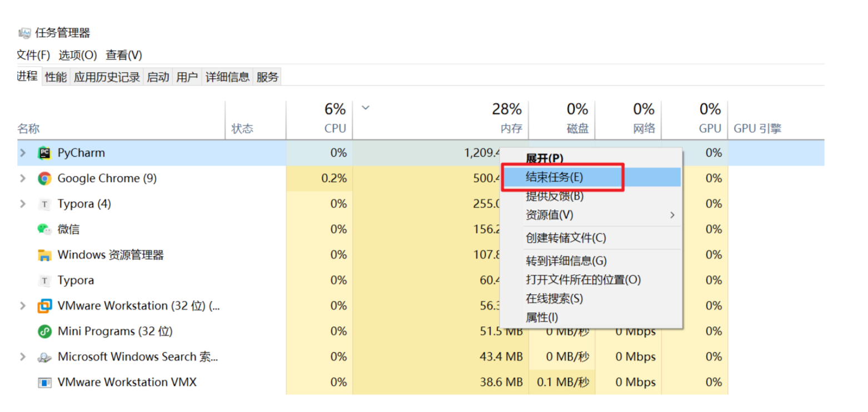868x412 pixels.
Task: Click the Task Manager title bar icon
Action: tap(24, 33)
